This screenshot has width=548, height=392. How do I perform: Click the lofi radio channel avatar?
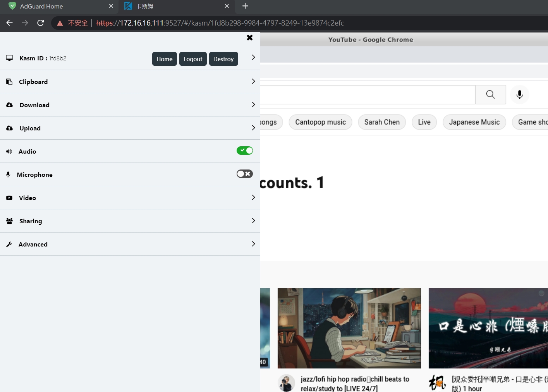point(286,383)
